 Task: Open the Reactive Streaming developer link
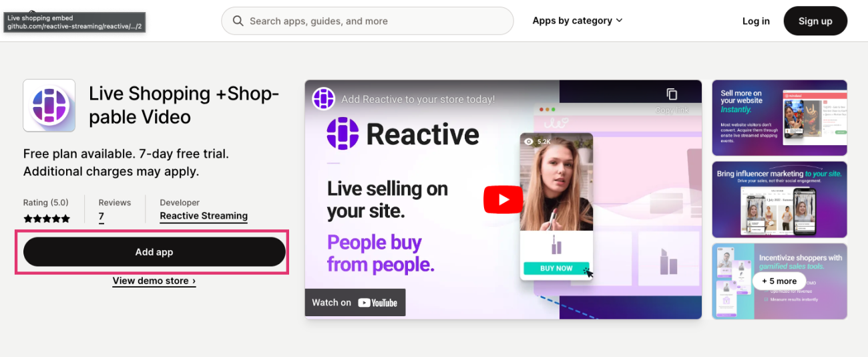pyautogui.click(x=204, y=216)
